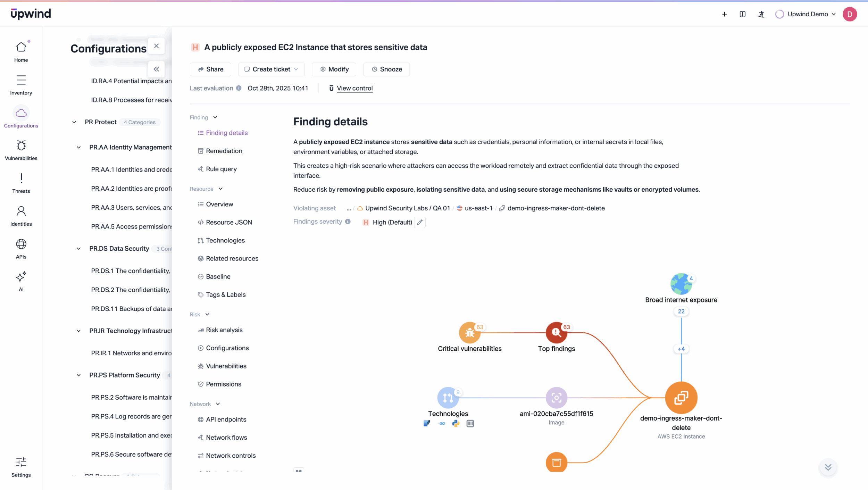Open the Vulnerabilities bug icon in sidebar
This screenshot has height=490, width=868.
21,146
